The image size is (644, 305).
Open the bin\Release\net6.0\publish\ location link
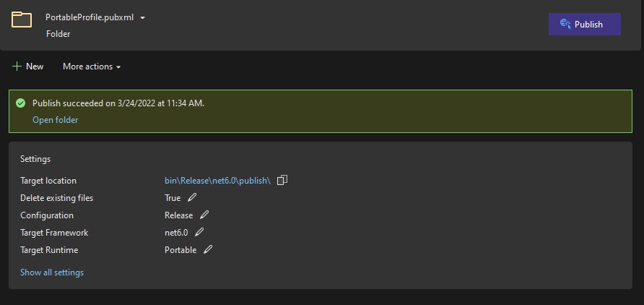(x=217, y=181)
